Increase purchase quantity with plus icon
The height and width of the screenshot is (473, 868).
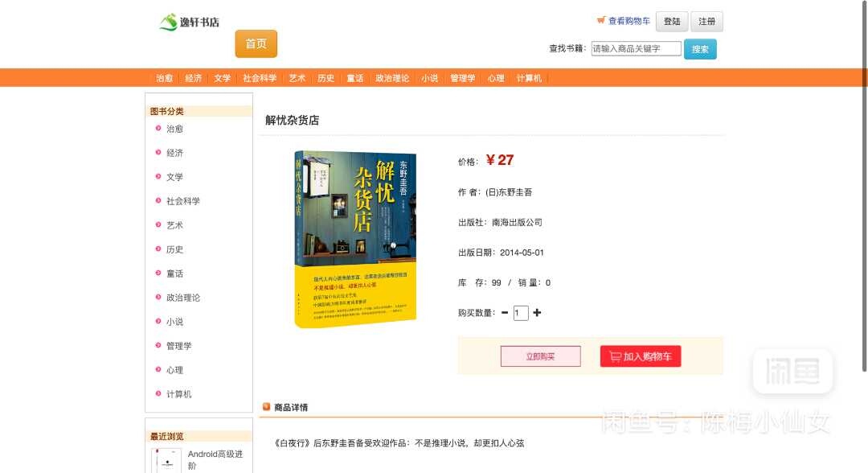pyautogui.click(x=537, y=313)
